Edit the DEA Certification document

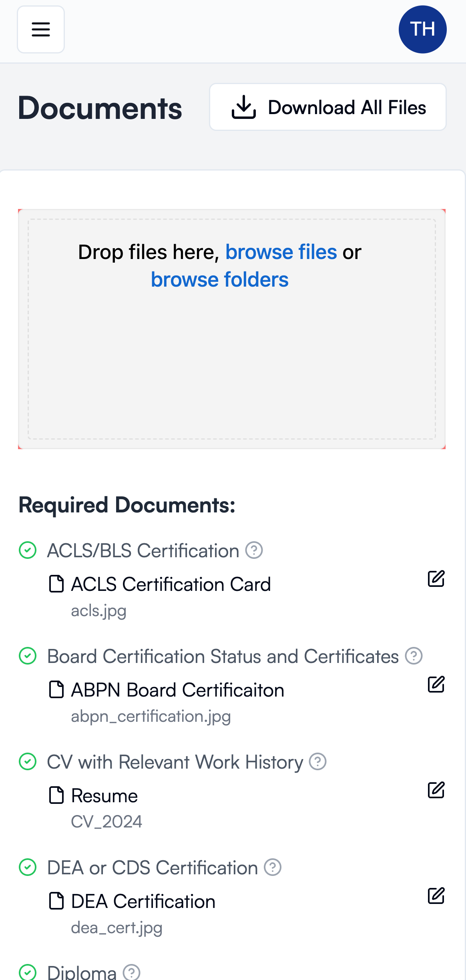(x=436, y=896)
